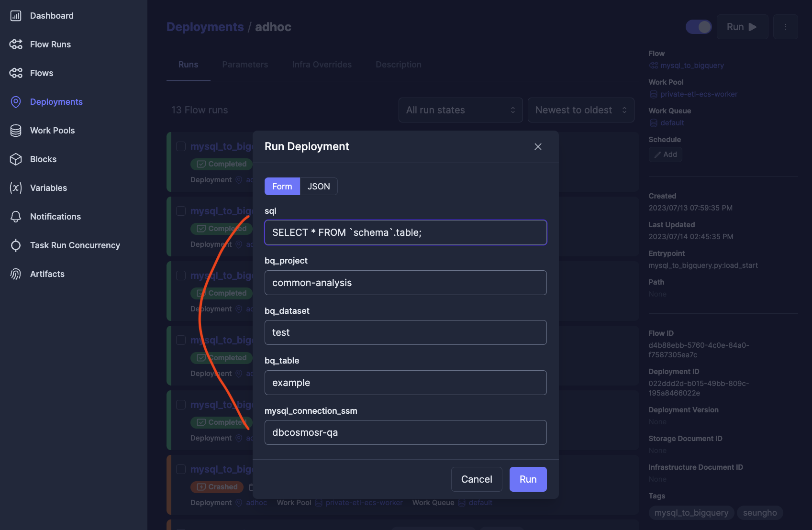This screenshot has height=530, width=812.
Task: Click the Work Pools database icon
Action: click(x=16, y=131)
